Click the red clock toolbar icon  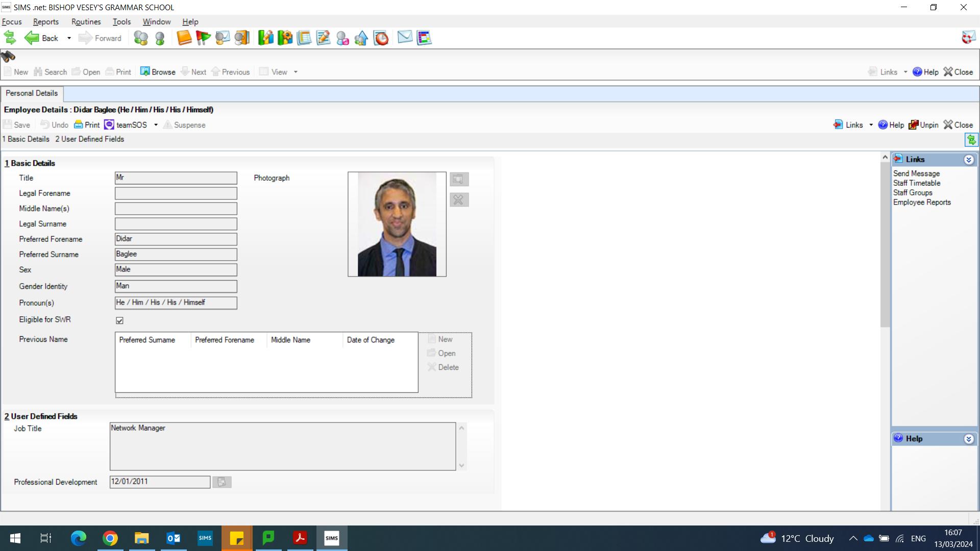pyautogui.click(x=381, y=38)
